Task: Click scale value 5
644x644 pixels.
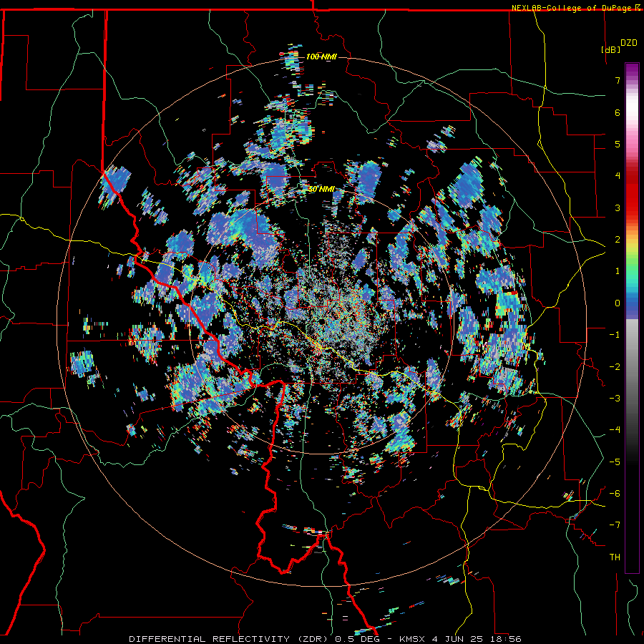Action: 618,144
